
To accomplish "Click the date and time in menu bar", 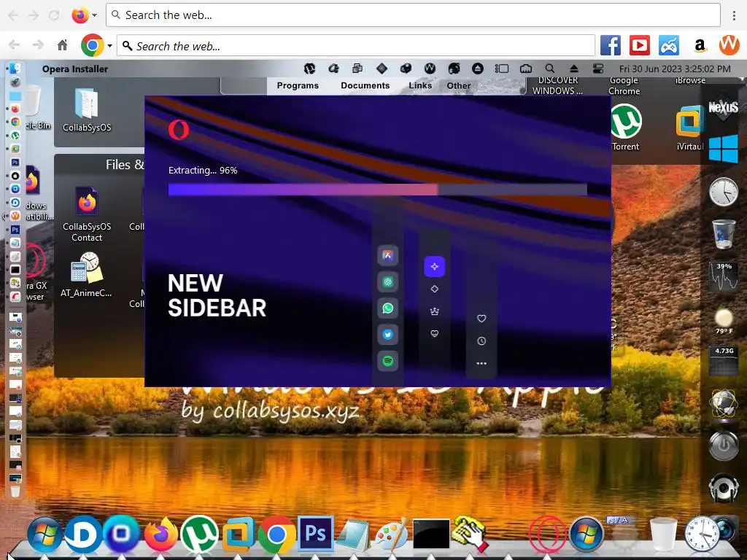I will point(675,69).
